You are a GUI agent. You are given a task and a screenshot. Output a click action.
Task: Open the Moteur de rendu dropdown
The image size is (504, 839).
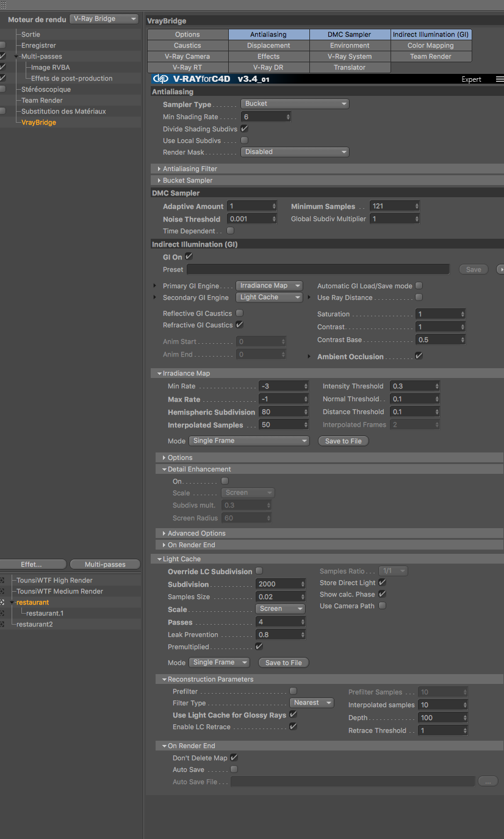(104, 19)
